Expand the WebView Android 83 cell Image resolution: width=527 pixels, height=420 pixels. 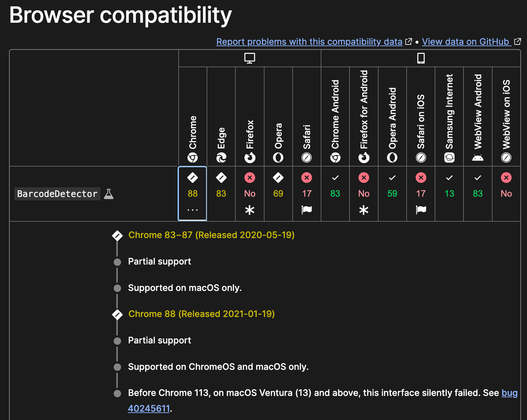click(478, 194)
